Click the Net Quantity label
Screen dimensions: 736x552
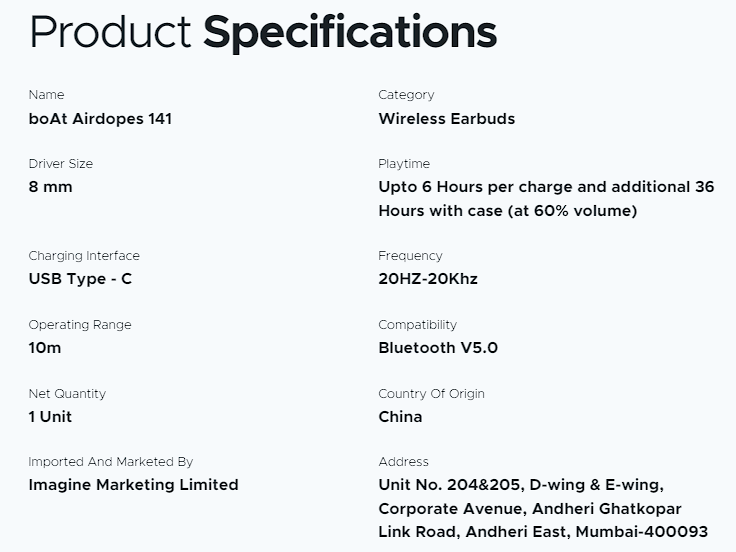[67, 393]
